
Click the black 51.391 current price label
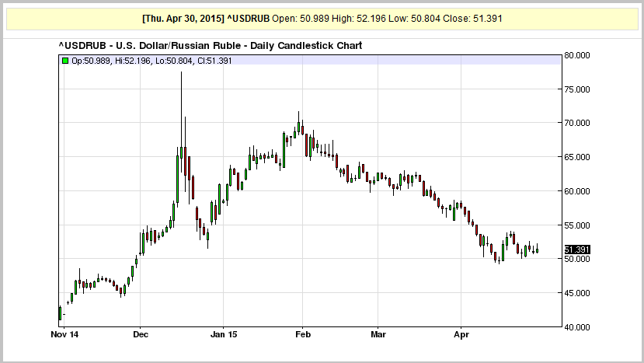pyautogui.click(x=577, y=250)
